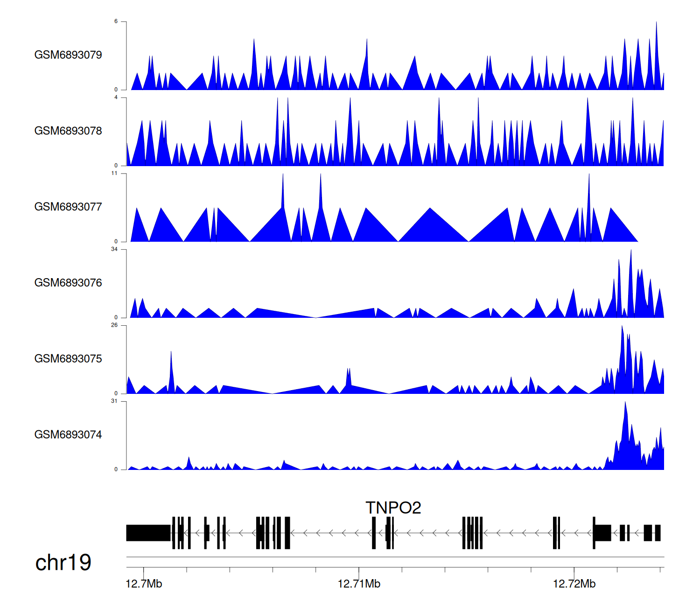The image size is (700, 616).
Task: Click the y-axis maximum value 34
Action: pyautogui.click(x=114, y=250)
